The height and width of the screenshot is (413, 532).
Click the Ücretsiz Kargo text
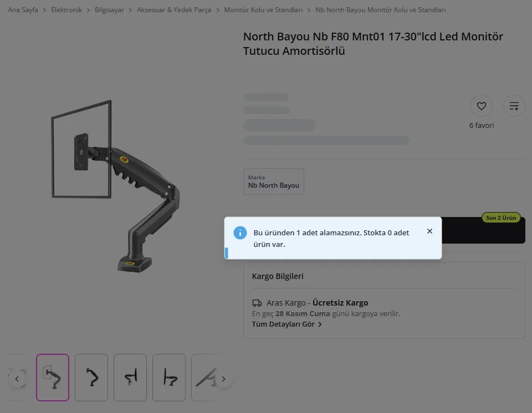click(x=340, y=303)
